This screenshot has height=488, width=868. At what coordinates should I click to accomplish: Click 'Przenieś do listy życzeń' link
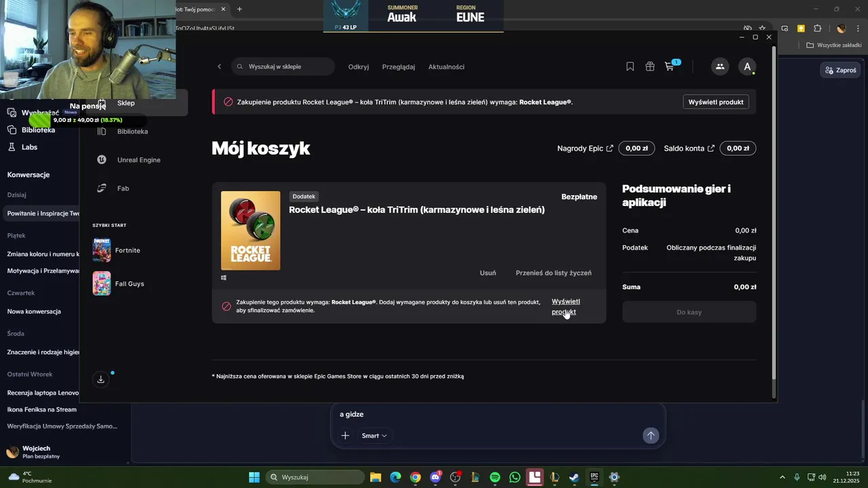[553, 272]
